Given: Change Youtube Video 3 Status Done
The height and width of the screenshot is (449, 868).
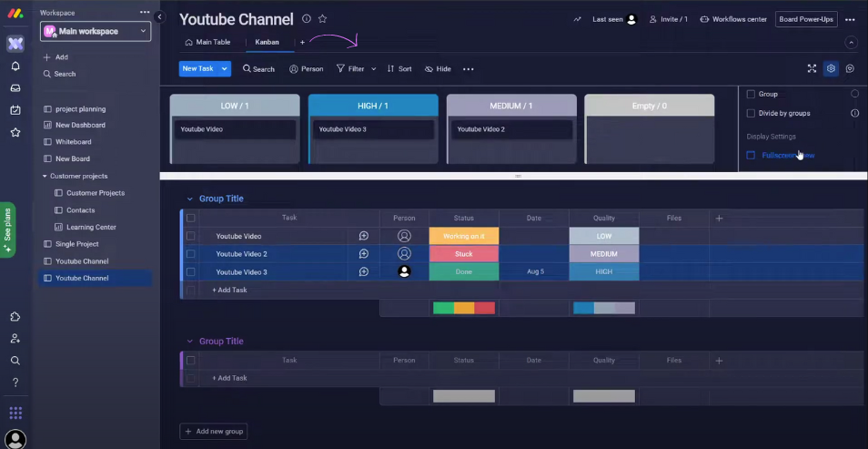Looking at the screenshot, I should pos(464,272).
